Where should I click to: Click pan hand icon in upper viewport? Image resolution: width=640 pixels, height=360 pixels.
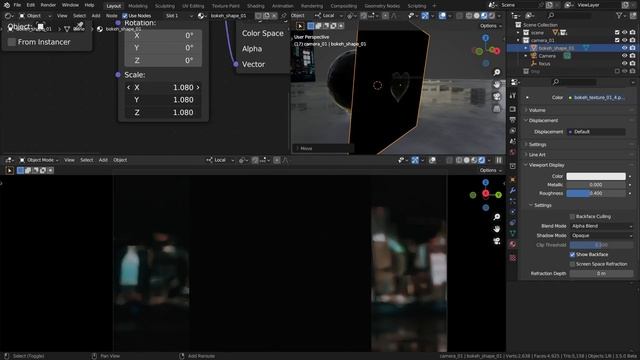click(x=497, y=84)
